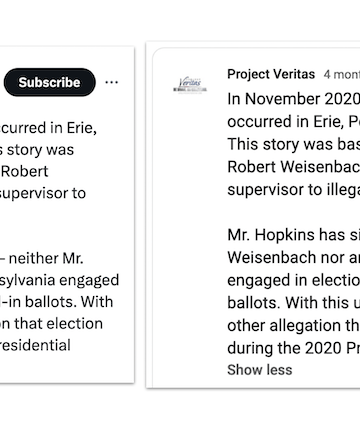Click the 'sylvania engaged' line in left card
The image size is (360, 426).
tap(60, 280)
